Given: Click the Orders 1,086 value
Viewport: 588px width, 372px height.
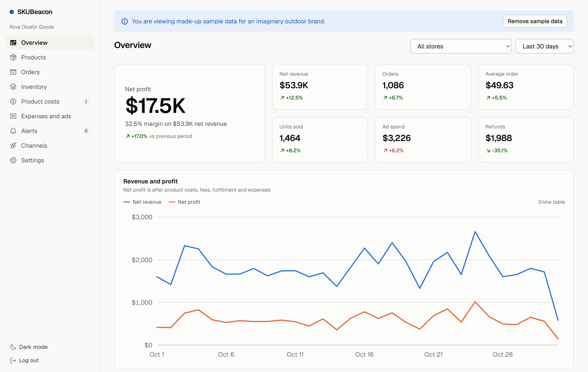Looking at the screenshot, I should pyautogui.click(x=393, y=85).
